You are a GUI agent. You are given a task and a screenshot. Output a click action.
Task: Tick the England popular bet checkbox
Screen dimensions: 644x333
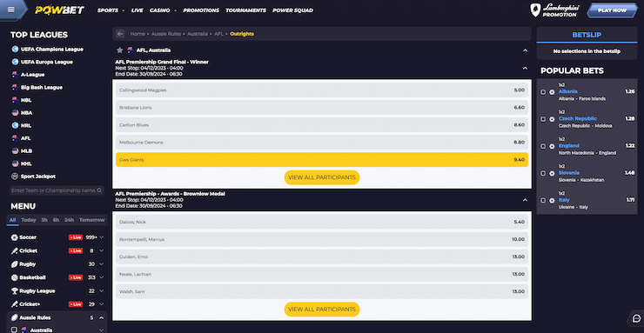coord(543,146)
